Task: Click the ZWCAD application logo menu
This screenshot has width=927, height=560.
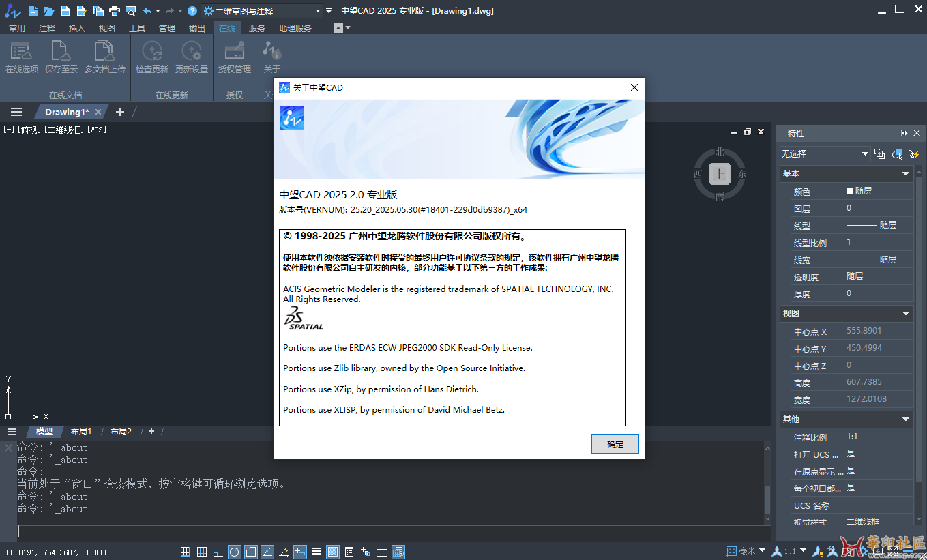Action: click(x=13, y=11)
